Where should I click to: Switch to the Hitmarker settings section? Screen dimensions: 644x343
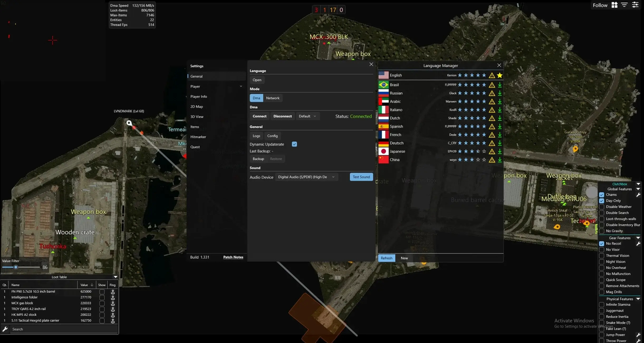point(198,136)
